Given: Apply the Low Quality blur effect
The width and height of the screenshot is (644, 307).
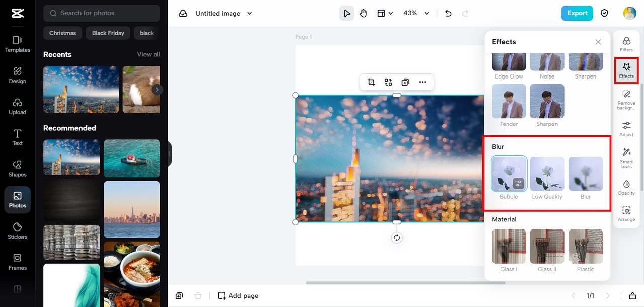Looking at the screenshot, I should 547,174.
